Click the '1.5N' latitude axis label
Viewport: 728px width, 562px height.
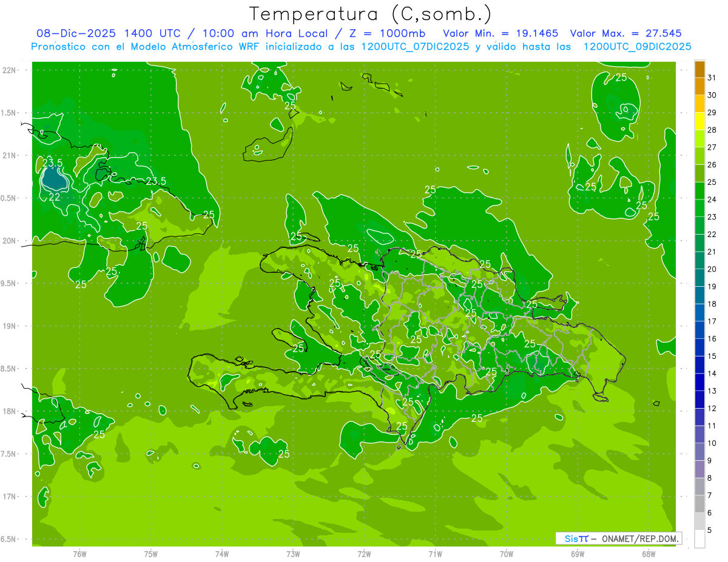8,113
